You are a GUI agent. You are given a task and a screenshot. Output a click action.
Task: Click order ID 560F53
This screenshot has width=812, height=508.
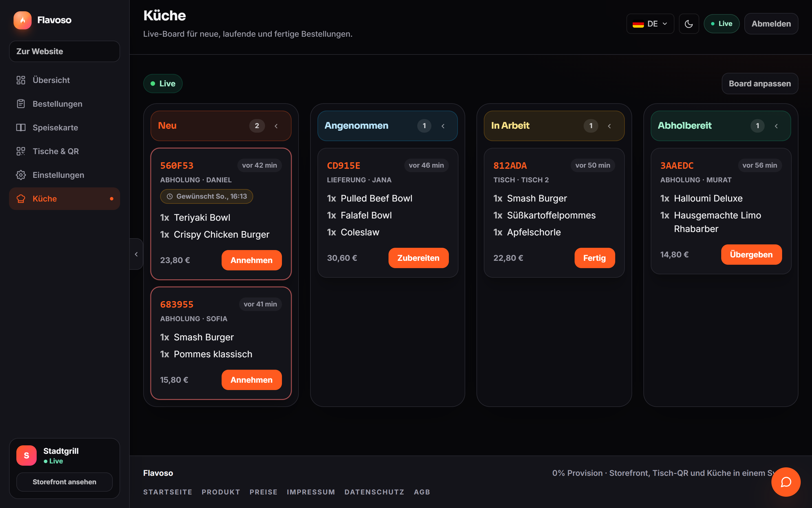click(177, 166)
